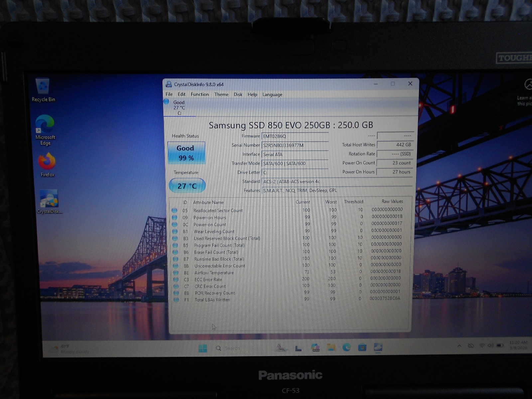The image size is (532, 399).
Task: Click the CrystalDiskInfo title bar app icon
Action: tap(169, 84)
